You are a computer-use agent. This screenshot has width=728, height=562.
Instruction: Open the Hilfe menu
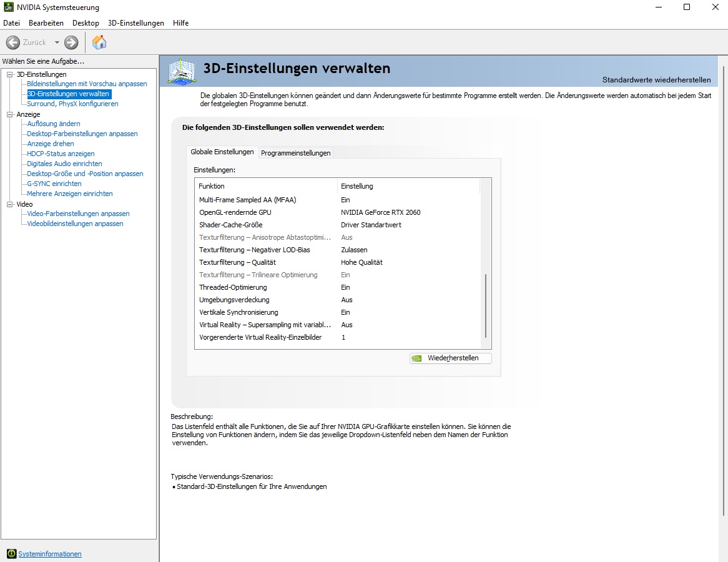tap(180, 22)
